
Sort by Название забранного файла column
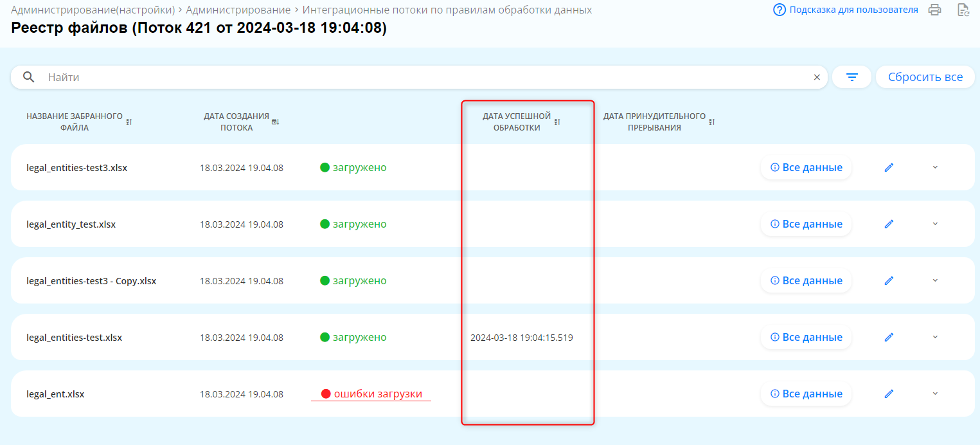tap(129, 122)
